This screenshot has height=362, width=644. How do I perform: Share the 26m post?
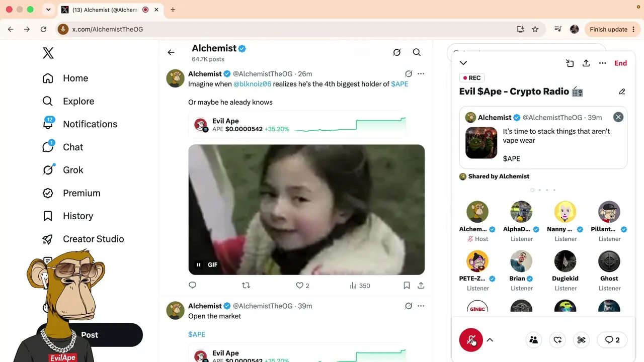(421, 286)
